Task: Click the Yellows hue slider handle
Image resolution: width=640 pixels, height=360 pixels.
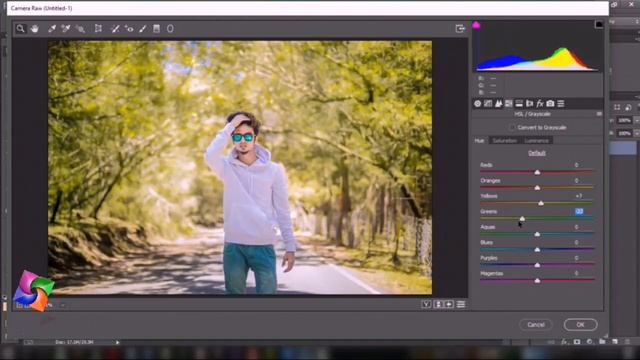Action: coord(541,203)
